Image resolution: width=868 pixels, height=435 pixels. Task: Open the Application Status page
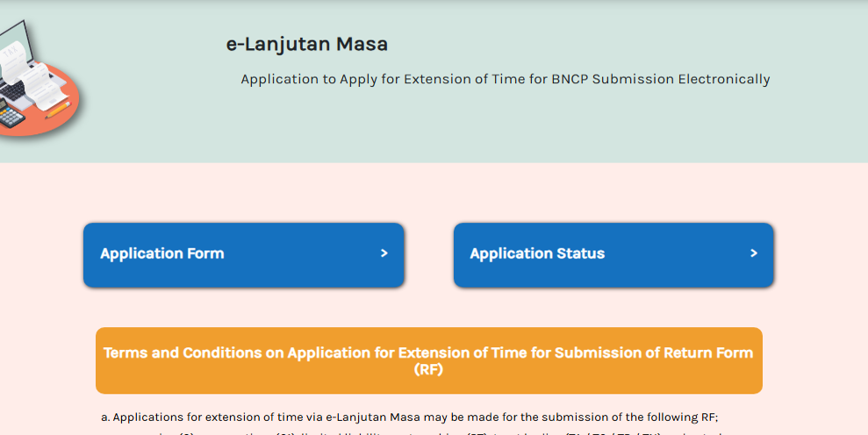pyautogui.click(x=613, y=255)
